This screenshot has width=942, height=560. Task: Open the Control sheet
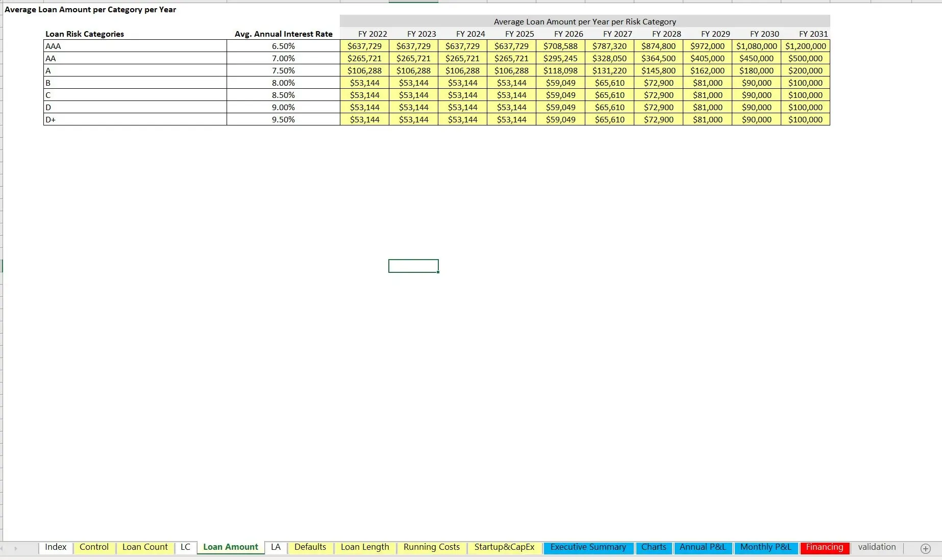point(94,547)
